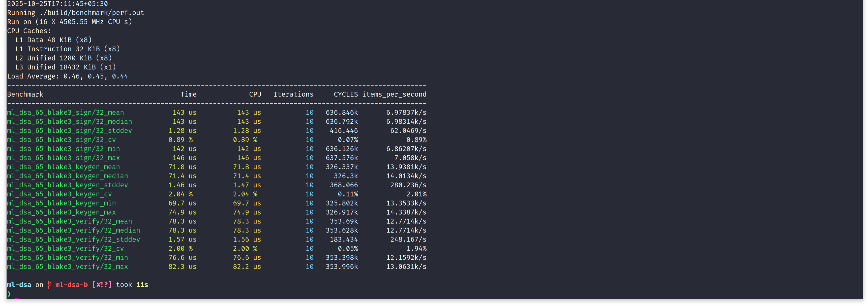
Task: Click ml_dsa_65_blake3_keygen_median benchmark name
Action: click(x=67, y=176)
